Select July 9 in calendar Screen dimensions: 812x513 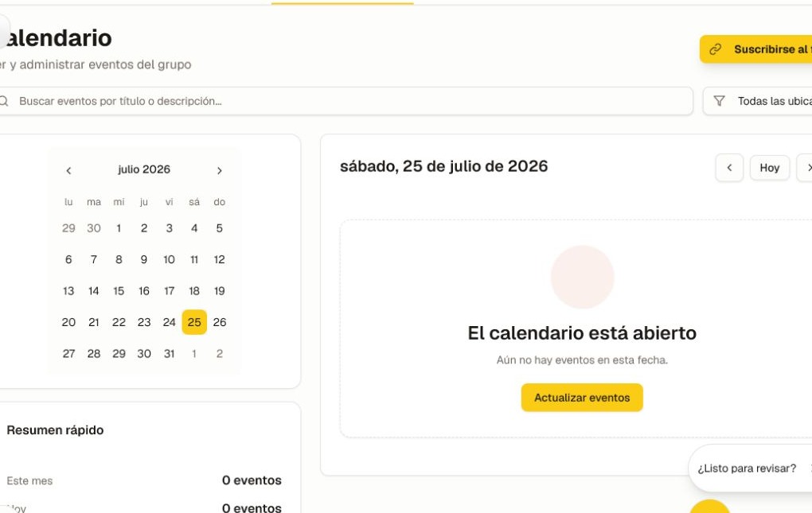[x=144, y=259]
